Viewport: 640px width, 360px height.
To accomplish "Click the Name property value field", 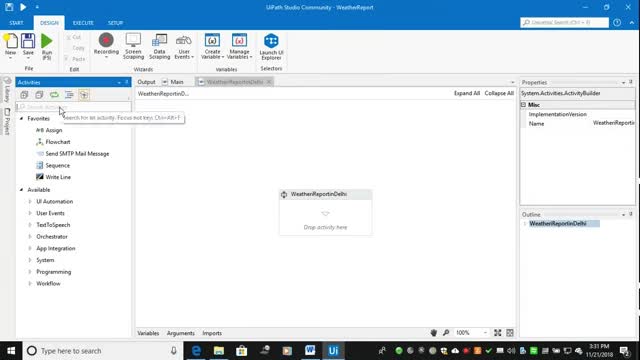I will pos(613,123).
